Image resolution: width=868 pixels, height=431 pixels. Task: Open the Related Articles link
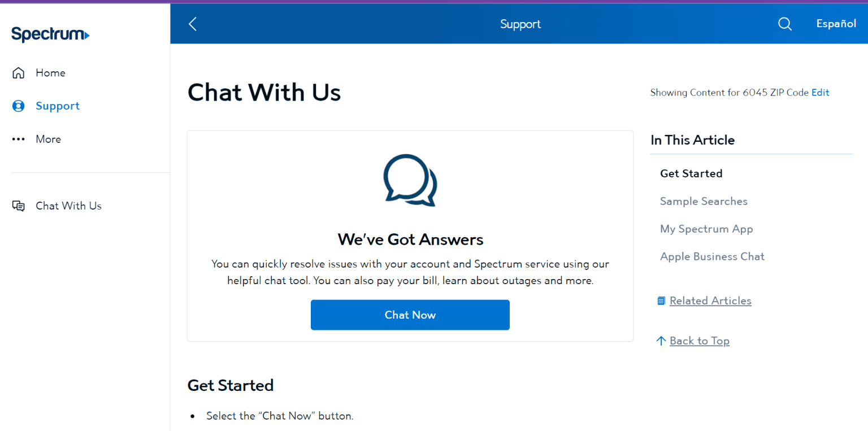coord(710,301)
